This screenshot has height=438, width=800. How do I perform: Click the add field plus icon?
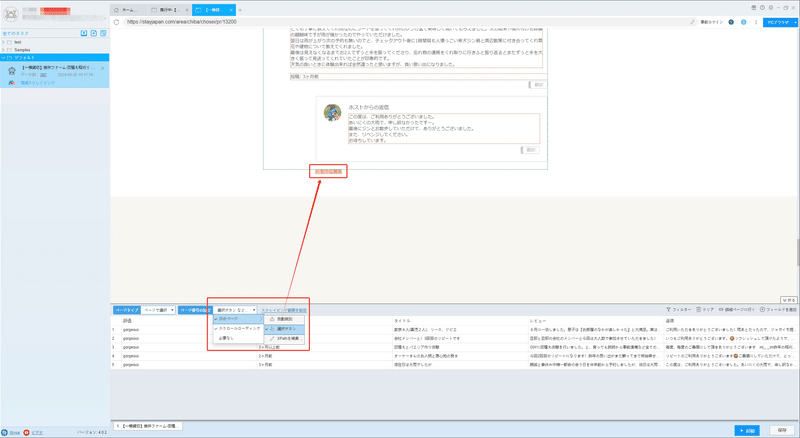[762, 309]
